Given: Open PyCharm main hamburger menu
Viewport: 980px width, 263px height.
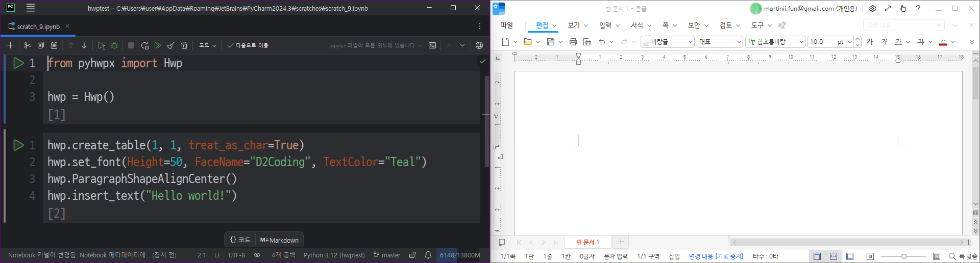Looking at the screenshot, I should coord(31,8).
